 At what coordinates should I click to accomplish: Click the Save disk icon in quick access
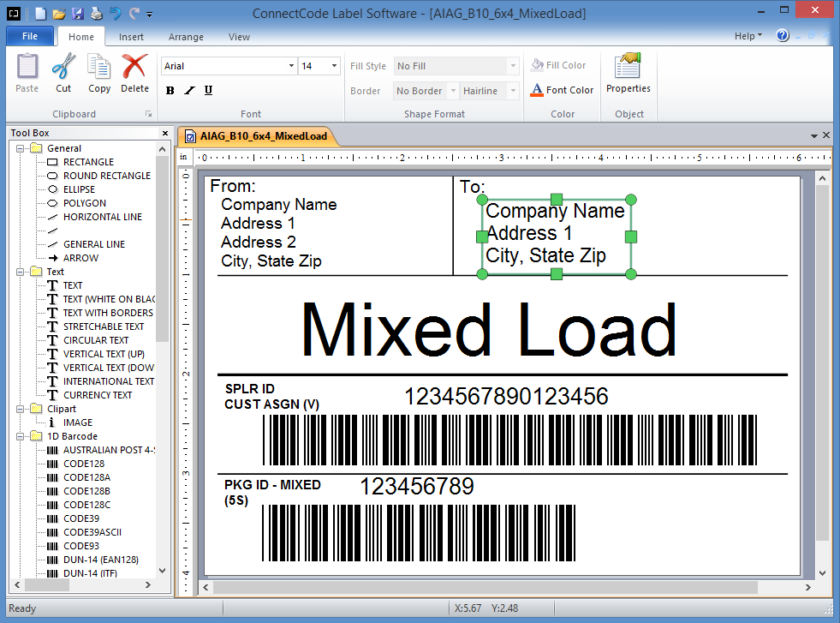pos(78,14)
